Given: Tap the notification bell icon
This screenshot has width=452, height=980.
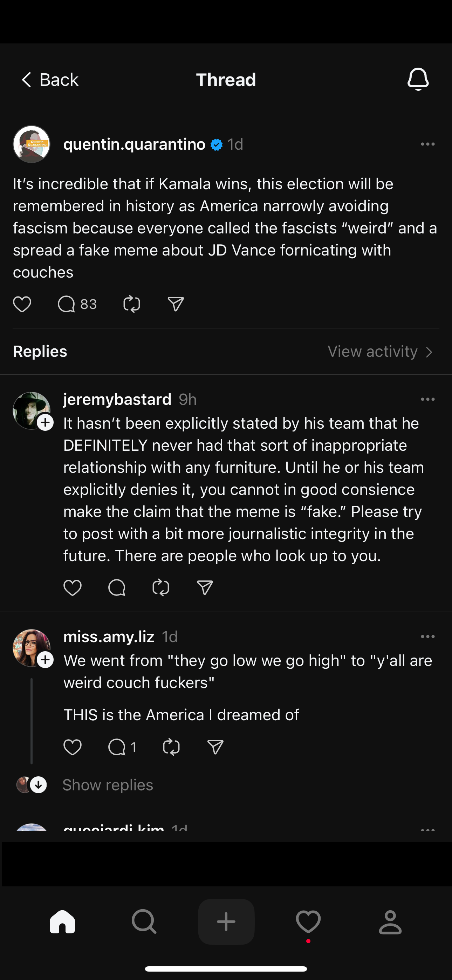Looking at the screenshot, I should pos(418,79).
